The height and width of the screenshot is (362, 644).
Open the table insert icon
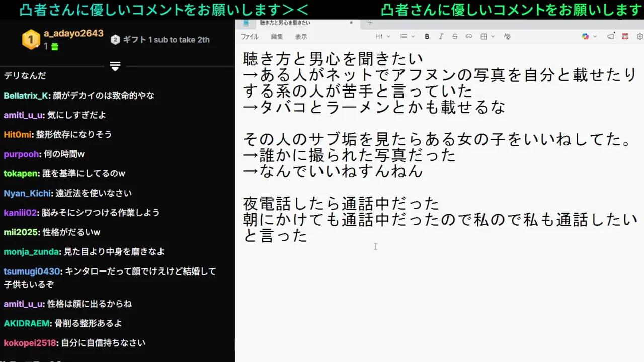[x=484, y=36]
